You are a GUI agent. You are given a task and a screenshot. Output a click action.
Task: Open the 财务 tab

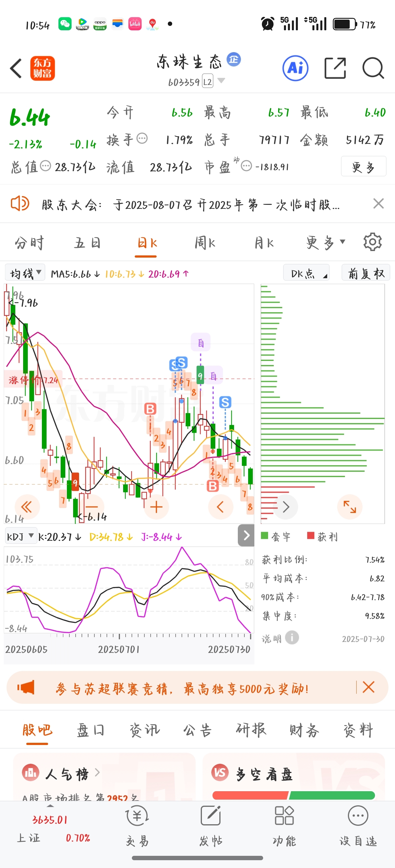click(304, 730)
